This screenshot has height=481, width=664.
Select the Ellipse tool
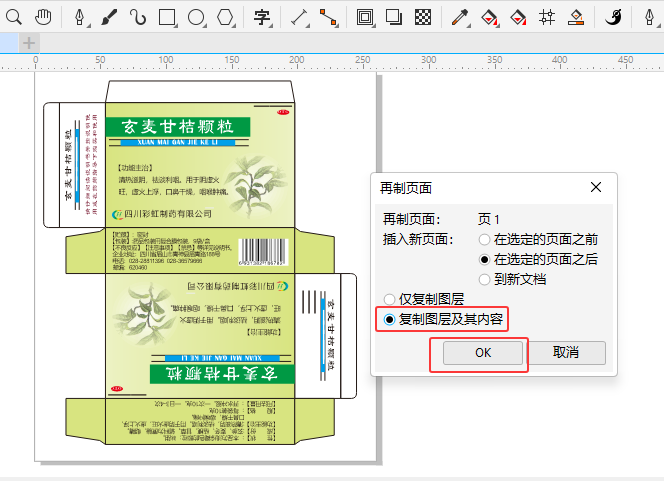(196, 17)
